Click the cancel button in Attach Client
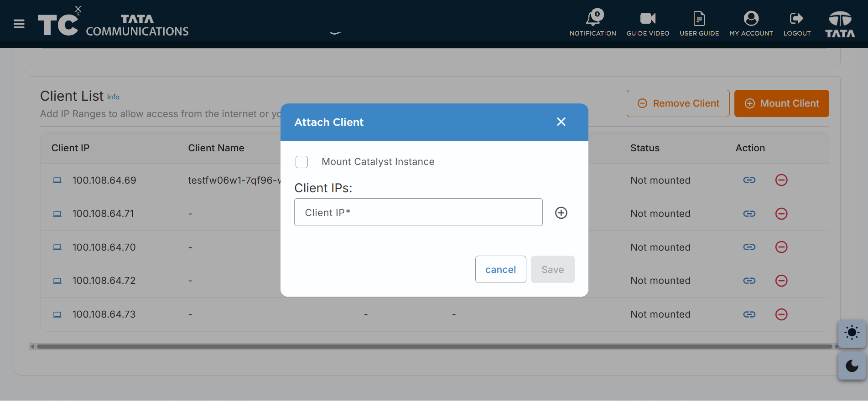This screenshot has height=401, width=868. click(x=500, y=269)
